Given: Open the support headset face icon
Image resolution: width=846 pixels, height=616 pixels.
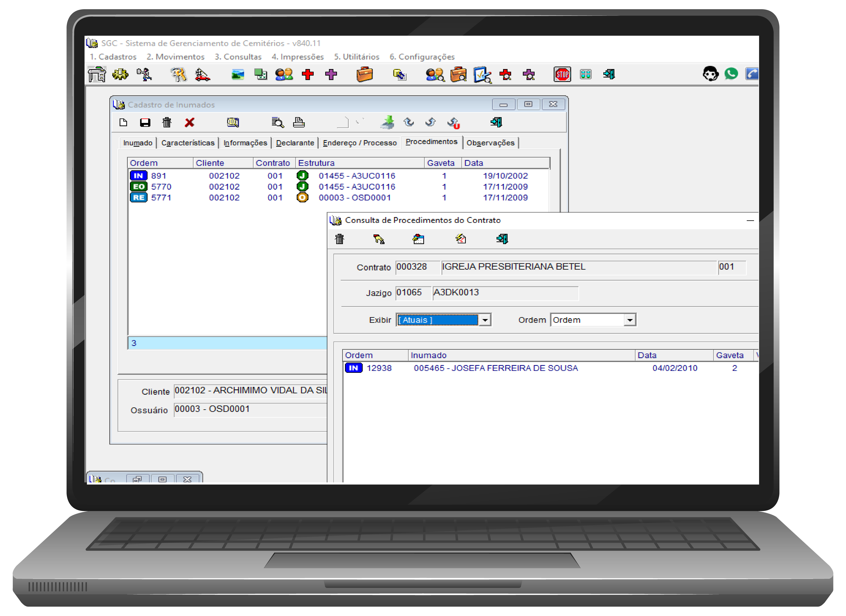Looking at the screenshot, I should pyautogui.click(x=710, y=73).
